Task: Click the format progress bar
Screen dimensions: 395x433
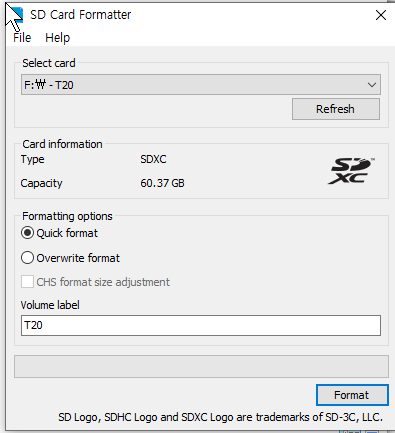Action: coord(201,366)
